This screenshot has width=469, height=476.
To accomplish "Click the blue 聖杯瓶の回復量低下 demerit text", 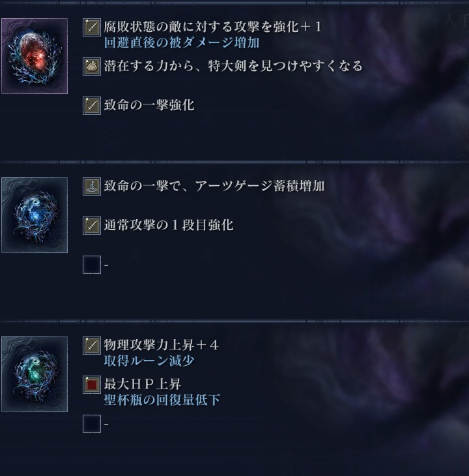I will pos(162,400).
